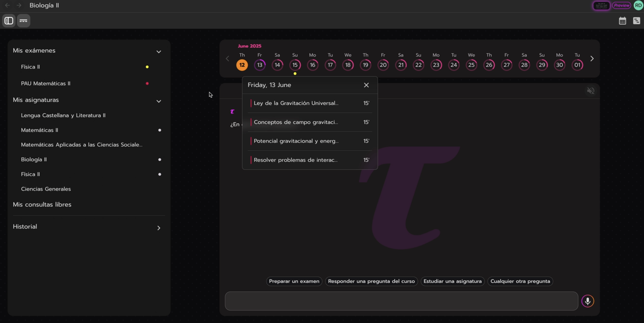Expand the Historial section
Screen dimensions: 644x323
(x=158, y=228)
